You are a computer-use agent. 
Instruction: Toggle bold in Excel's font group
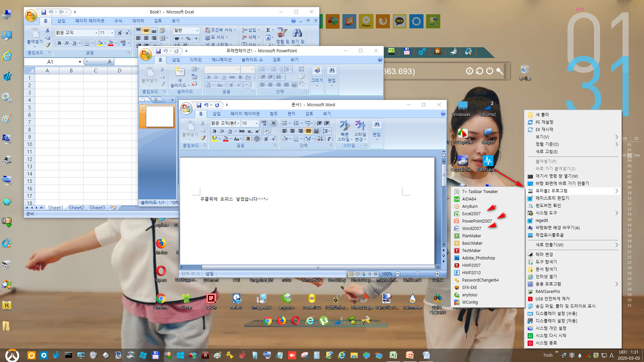(59, 43)
